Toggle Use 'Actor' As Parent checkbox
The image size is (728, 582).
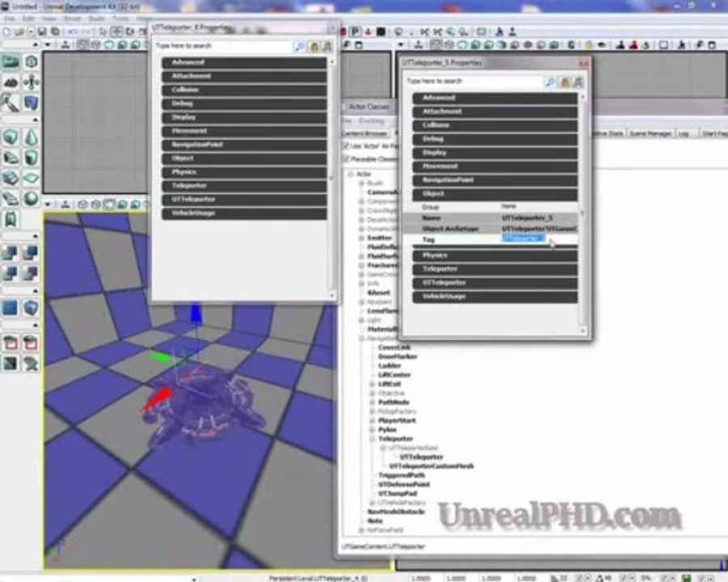pyautogui.click(x=346, y=145)
